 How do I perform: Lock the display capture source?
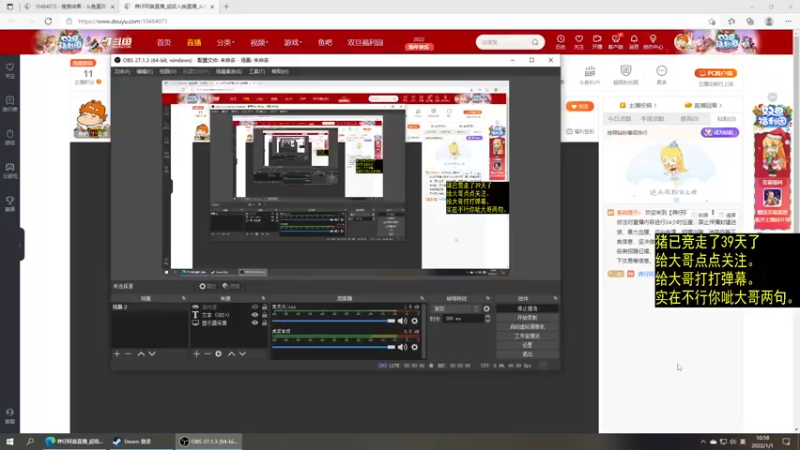click(x=264, y=323)
